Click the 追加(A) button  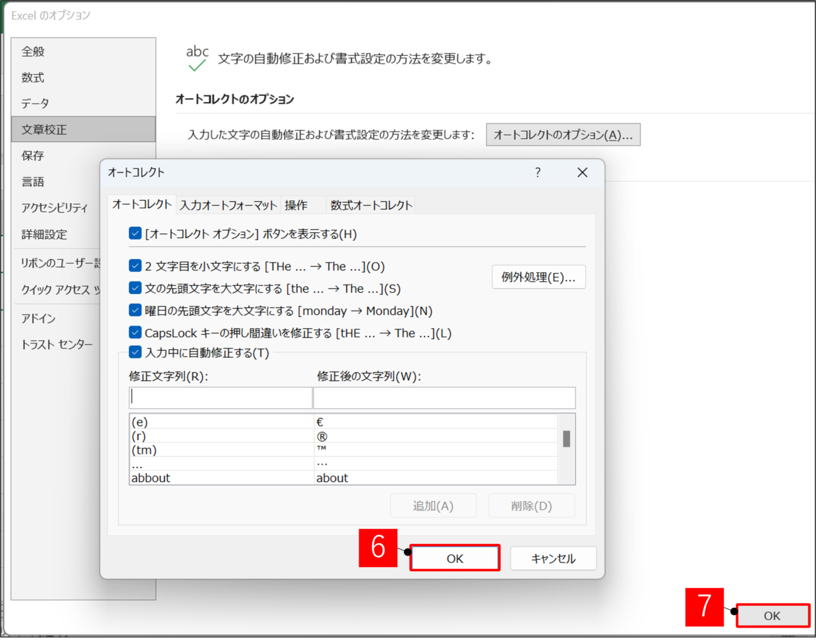click(x=433, y=506)
